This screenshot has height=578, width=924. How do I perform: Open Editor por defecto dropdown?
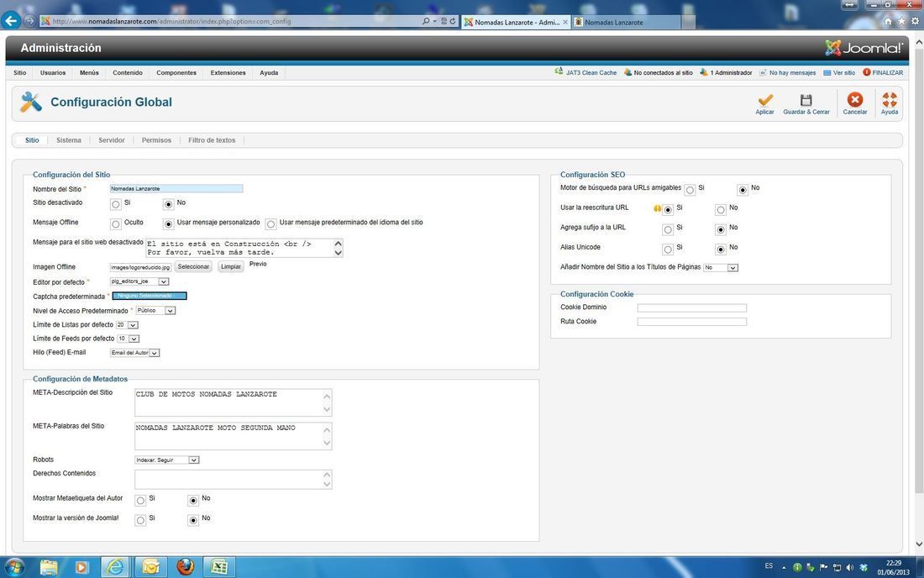[x=139, y=281]
